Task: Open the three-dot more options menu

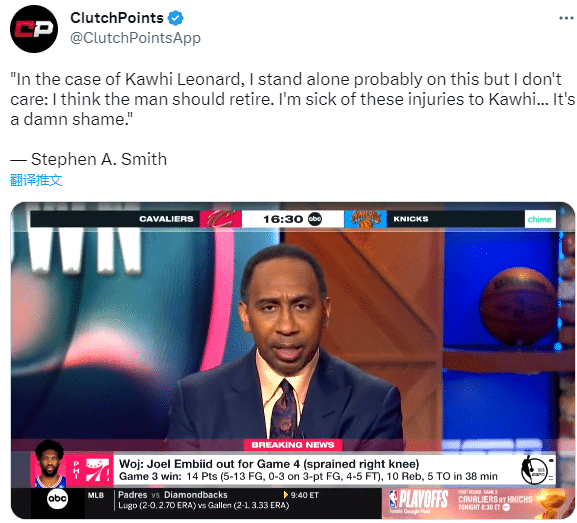Action: click(566, 18)
